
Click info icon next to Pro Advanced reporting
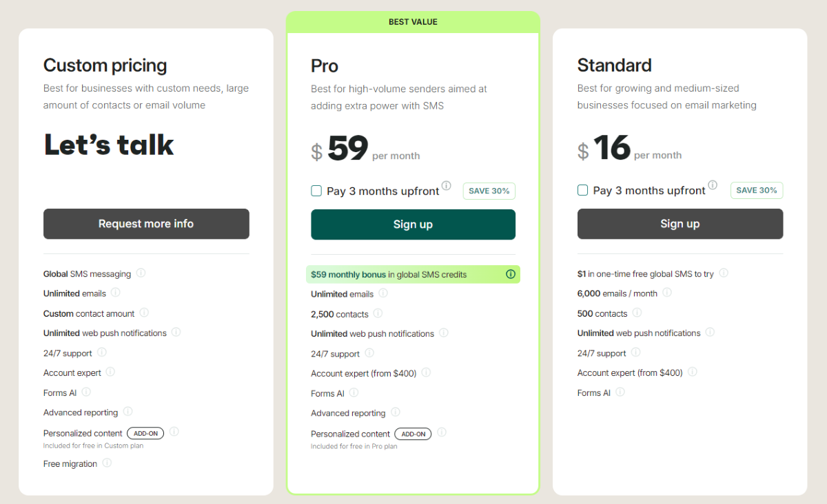396,412
